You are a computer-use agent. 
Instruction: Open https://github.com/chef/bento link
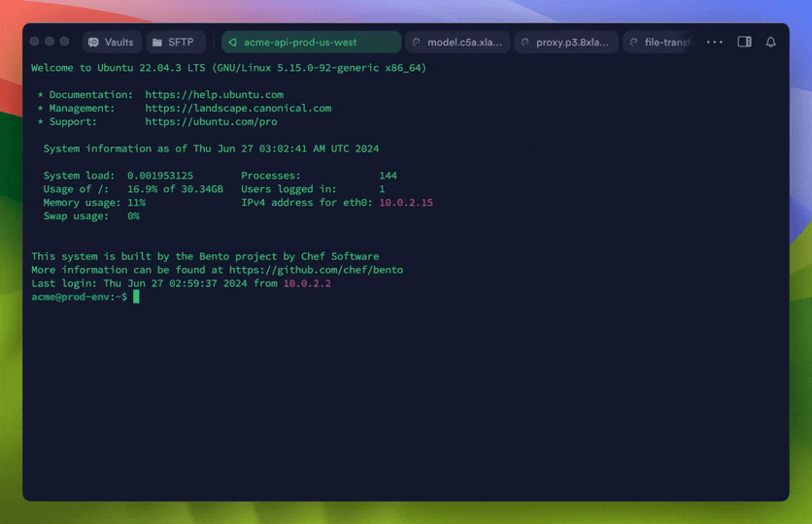pyautogui.click(x=316, y=270)
